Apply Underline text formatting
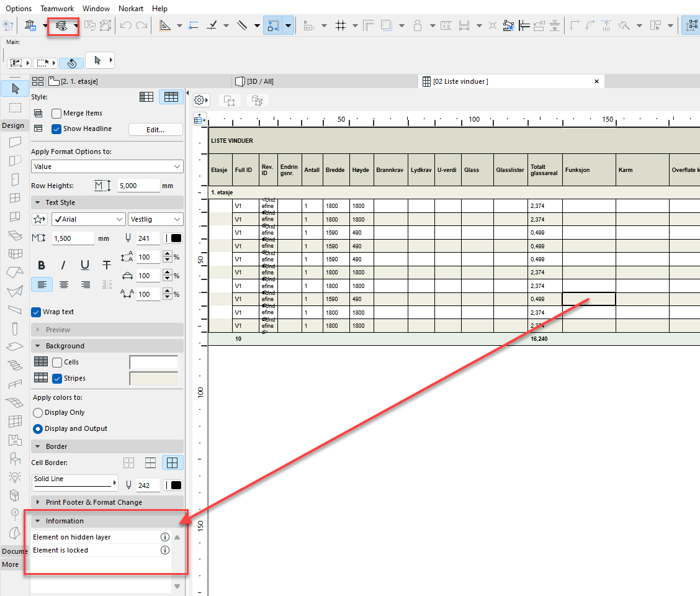 point(85,265)
